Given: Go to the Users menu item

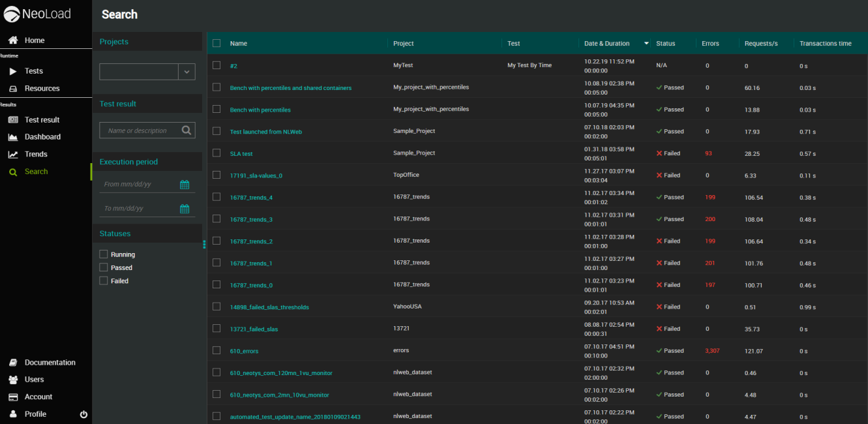Looking at the screenshot, I should pos(34,380).
